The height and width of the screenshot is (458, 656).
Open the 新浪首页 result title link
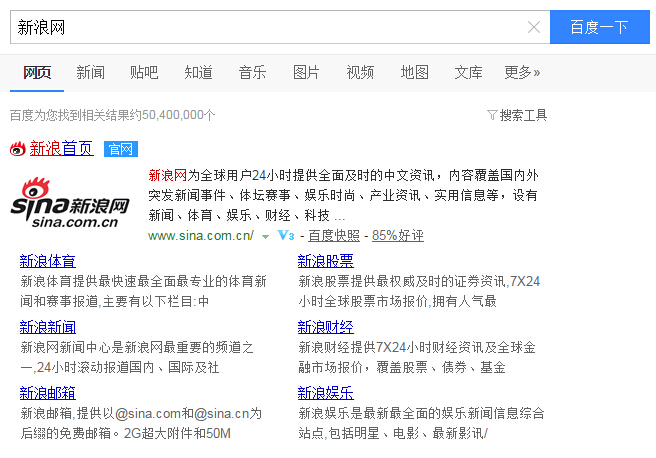point(61,149)
